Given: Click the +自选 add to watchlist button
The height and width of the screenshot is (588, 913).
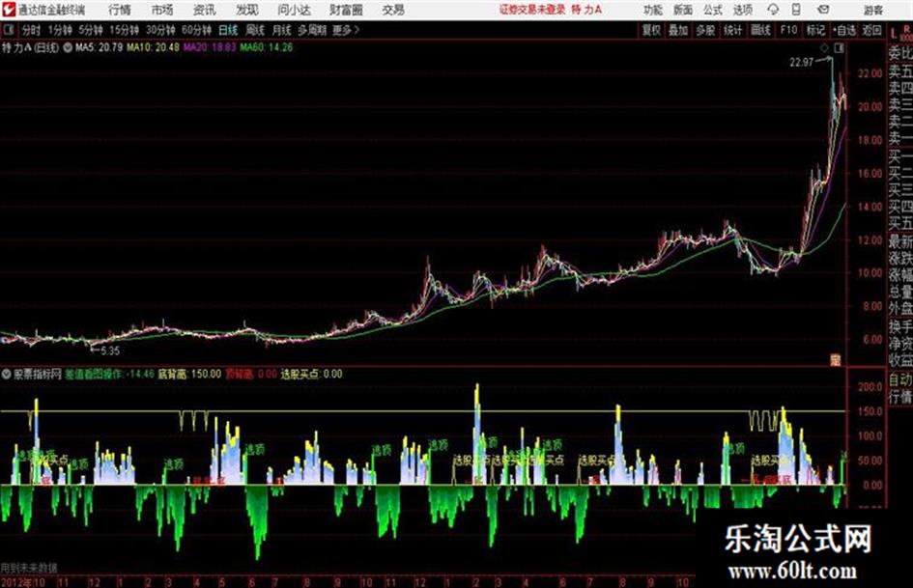Looking at the screenshot, I should click(844, 30).
